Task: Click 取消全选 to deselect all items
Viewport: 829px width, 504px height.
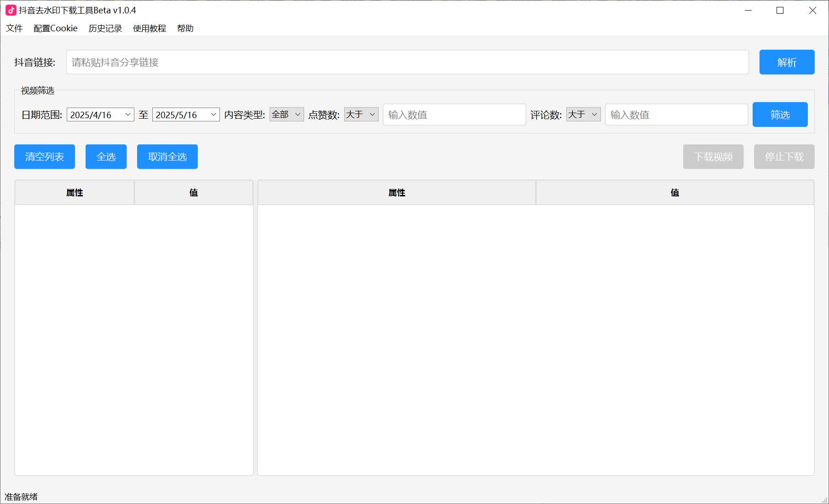Action: coord(167,156)
